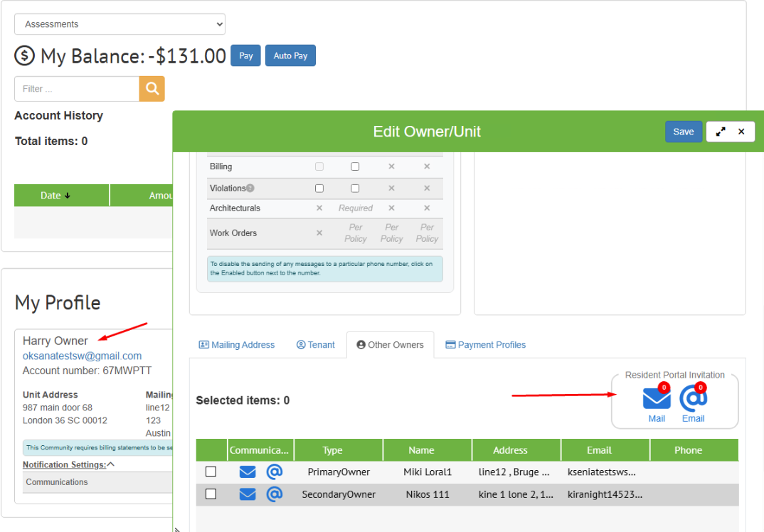764x532 pixels.
Task: Click the email @ icon for Miki Loral1
Action: (x=275, y=472)
